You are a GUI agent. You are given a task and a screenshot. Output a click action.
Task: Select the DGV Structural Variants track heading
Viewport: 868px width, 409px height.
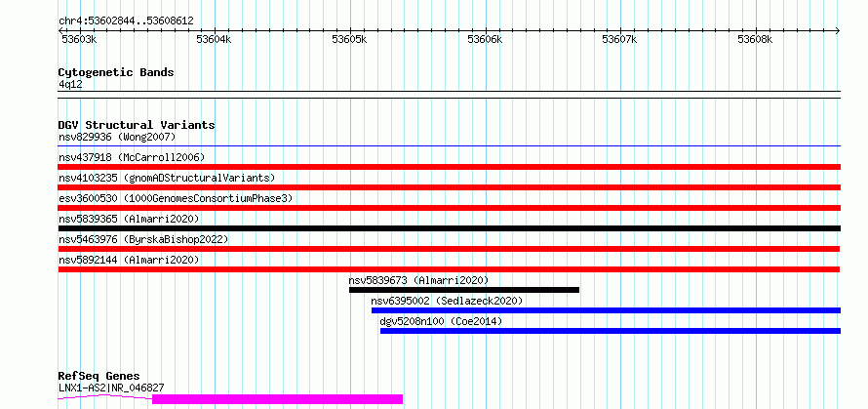coord(137,125)
